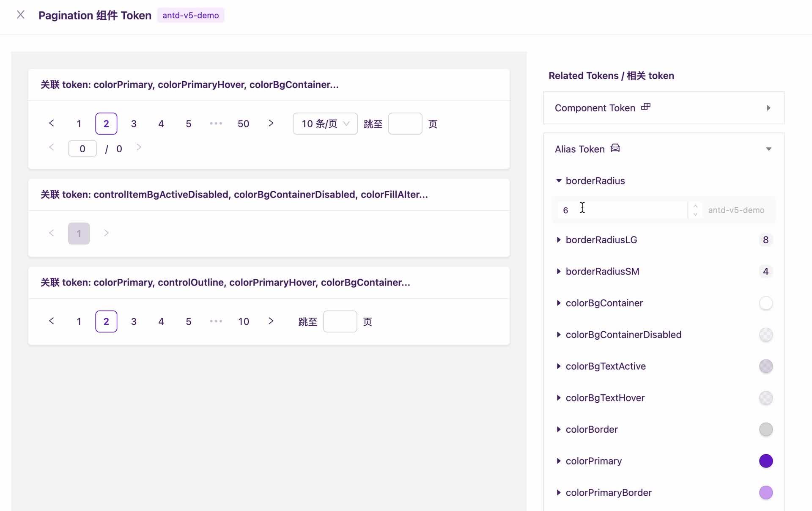
Task: Click the Component Token layout icon
Action: [x=645, y=107]
